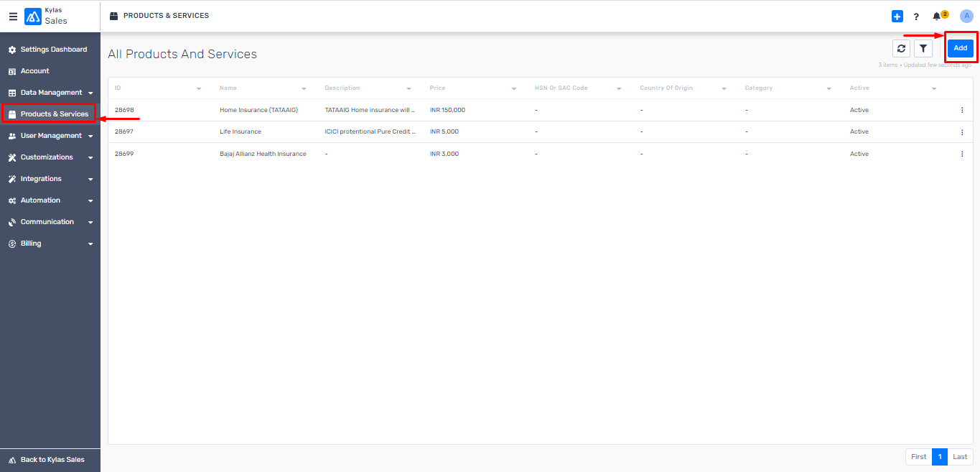The image size is (980, 472).
Task: Expand Integrations menu
Action: (x=50, y=179)
